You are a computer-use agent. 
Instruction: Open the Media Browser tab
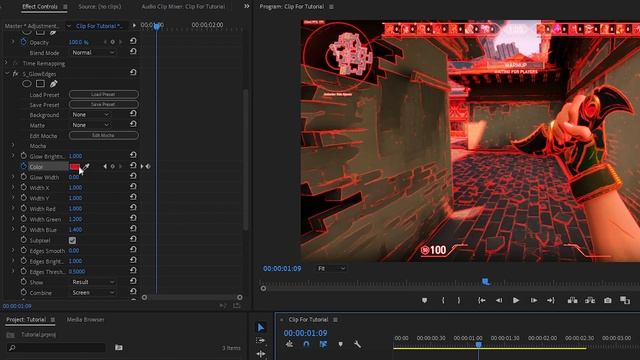(x=86, y=320)
